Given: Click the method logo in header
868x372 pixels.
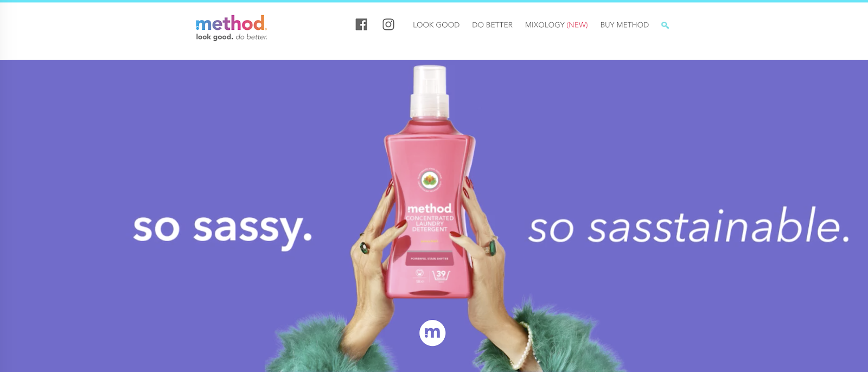Looking at the screenshot, I should 231,23.
